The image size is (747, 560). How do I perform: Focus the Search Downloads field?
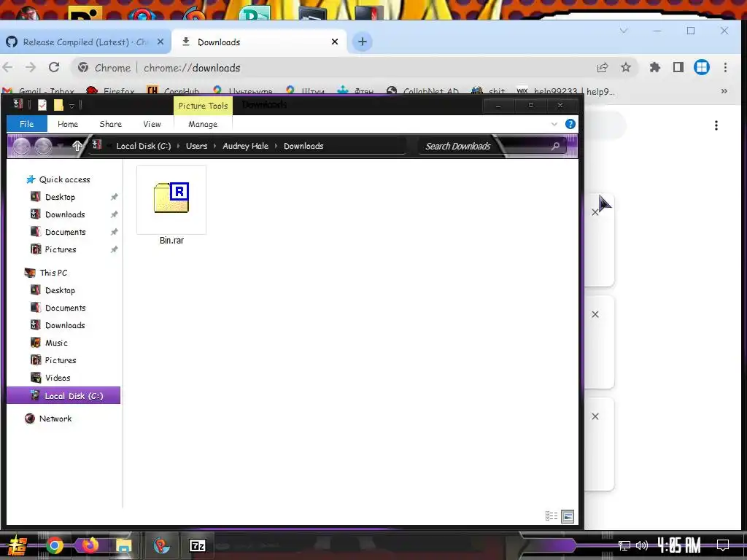coord(486,146)
